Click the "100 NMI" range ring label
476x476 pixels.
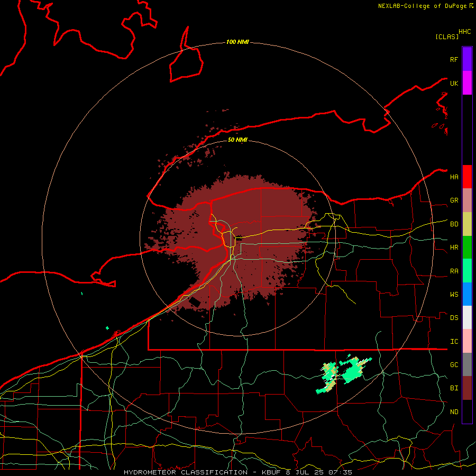(x=237, y=42)
